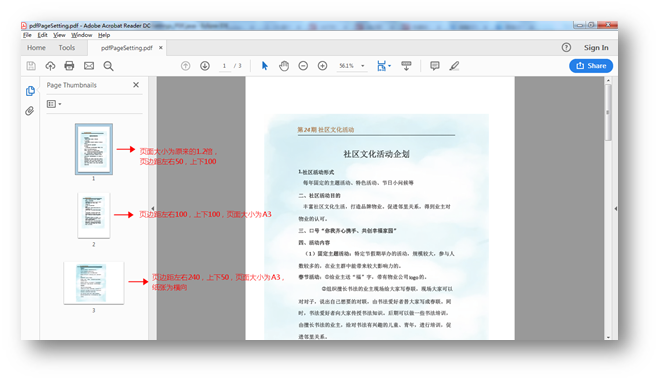Go to next page arrow
The height and width of the screenshot is (382, 660).
click(205, 66)
